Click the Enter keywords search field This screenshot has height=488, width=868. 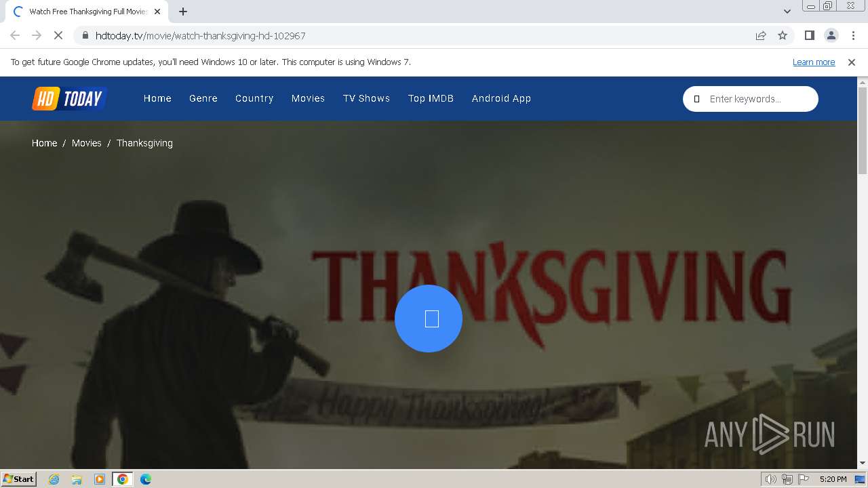tap(750, 99)
